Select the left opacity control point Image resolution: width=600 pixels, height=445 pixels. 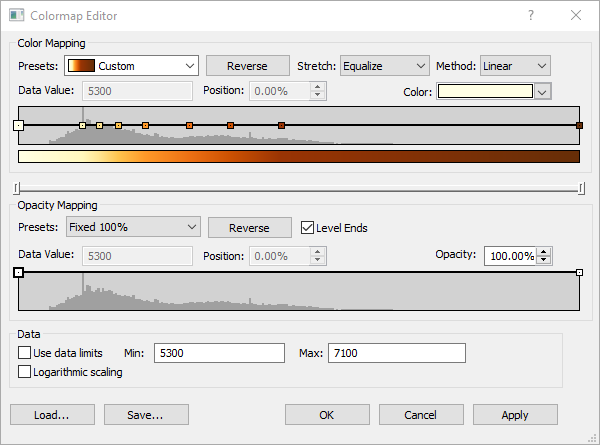[x=18, y=272]
